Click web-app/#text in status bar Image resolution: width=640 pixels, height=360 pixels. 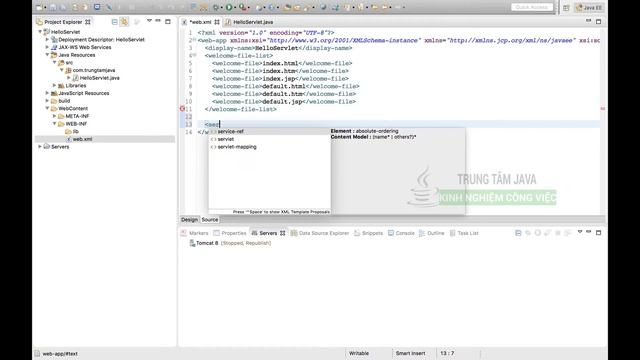tap(60, 354)
